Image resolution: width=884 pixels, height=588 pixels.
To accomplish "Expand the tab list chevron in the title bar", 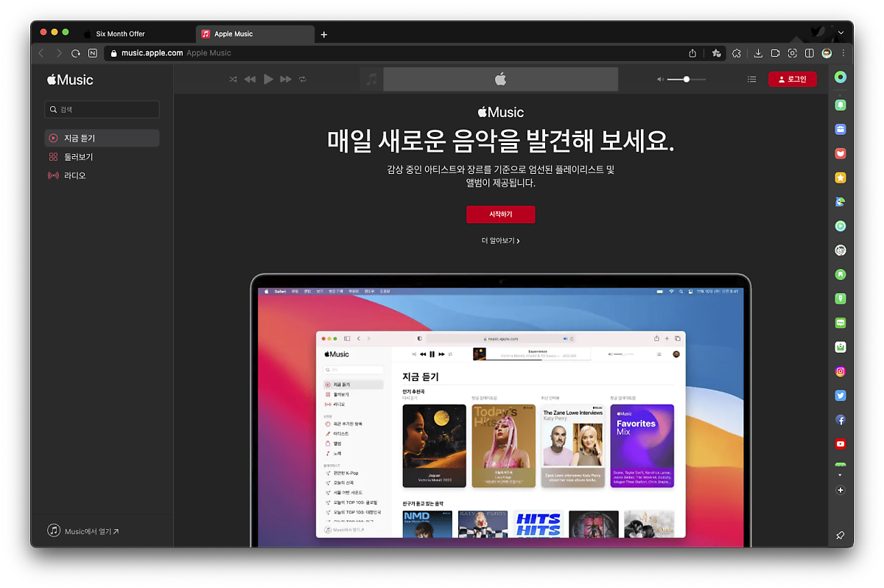I will point(841,33).
